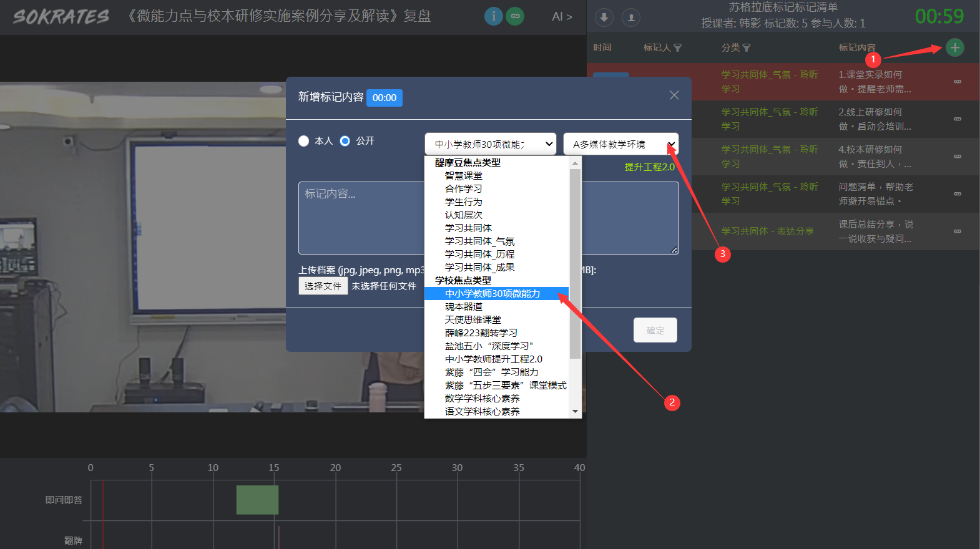Click the dropdown list vertical scrollbar
Screen dimensions: 980x549
click(575, 262)
